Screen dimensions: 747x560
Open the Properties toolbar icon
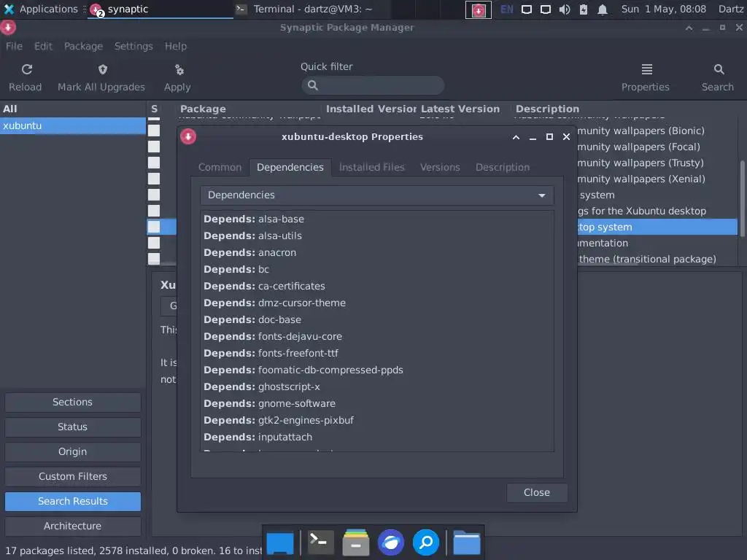pyautogui.click(x=646, y=69)
